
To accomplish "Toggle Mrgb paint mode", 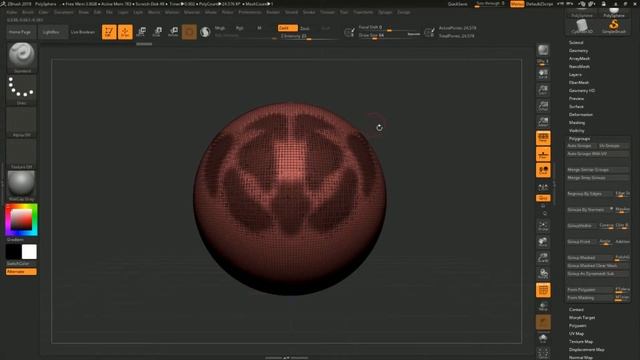I will point(220,28).
